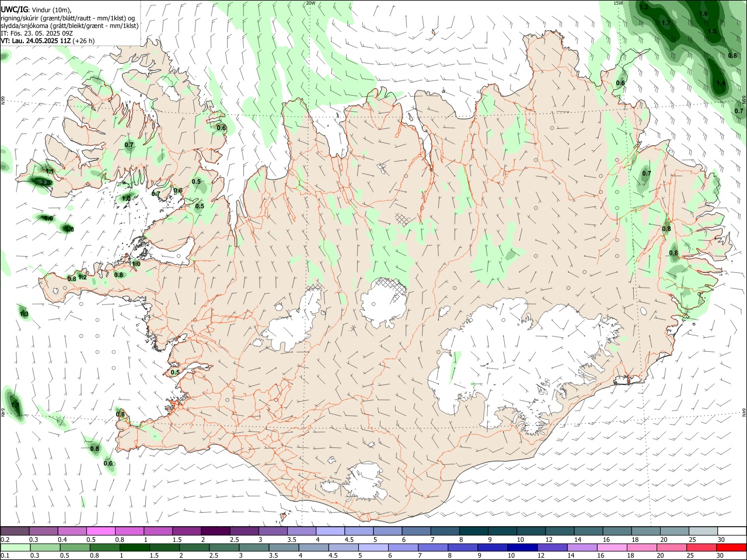This screenshot has width=747, height=560.
Task: Click the red-pink 25 mm rain swatch
Action: click(x=702, y=548)
